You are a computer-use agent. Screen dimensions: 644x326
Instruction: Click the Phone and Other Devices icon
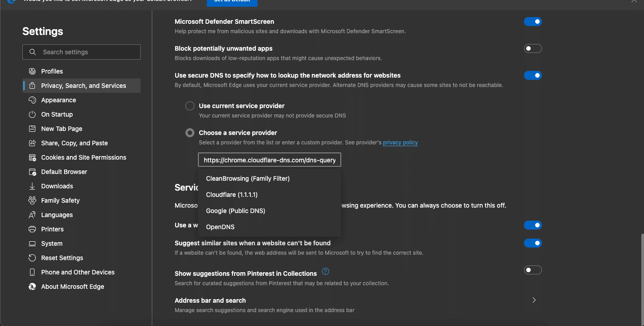click(x=32, y=272)
